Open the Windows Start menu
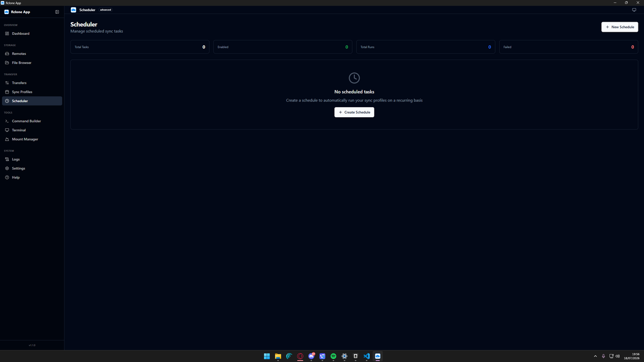644x362 pixels. [267, 356]
